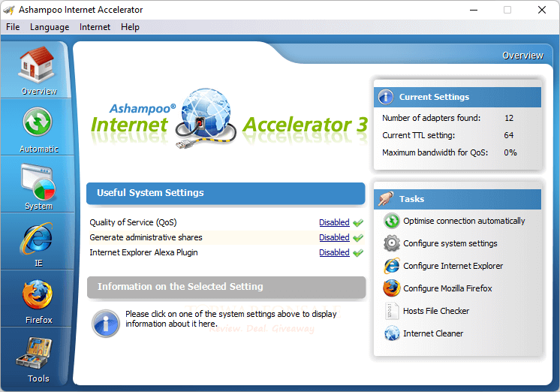Image resolution: width=560 pixels, height=392 pixels.
Task: Click the Hosts File Checker document icon
Action: 391,311
